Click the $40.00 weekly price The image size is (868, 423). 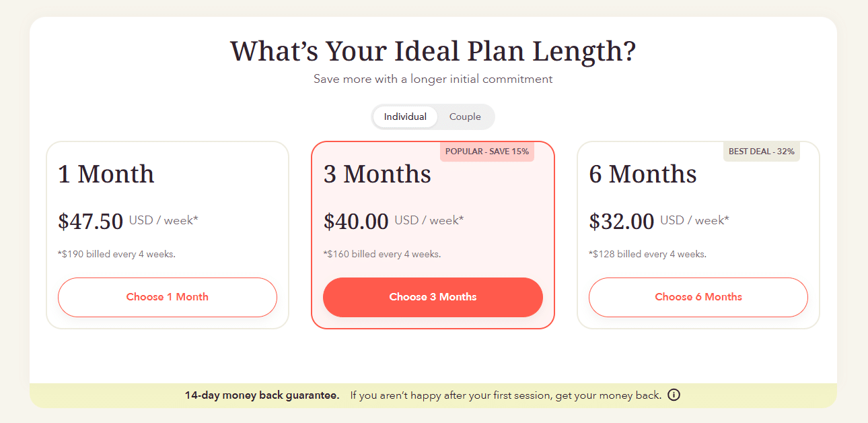click(355, 220)
